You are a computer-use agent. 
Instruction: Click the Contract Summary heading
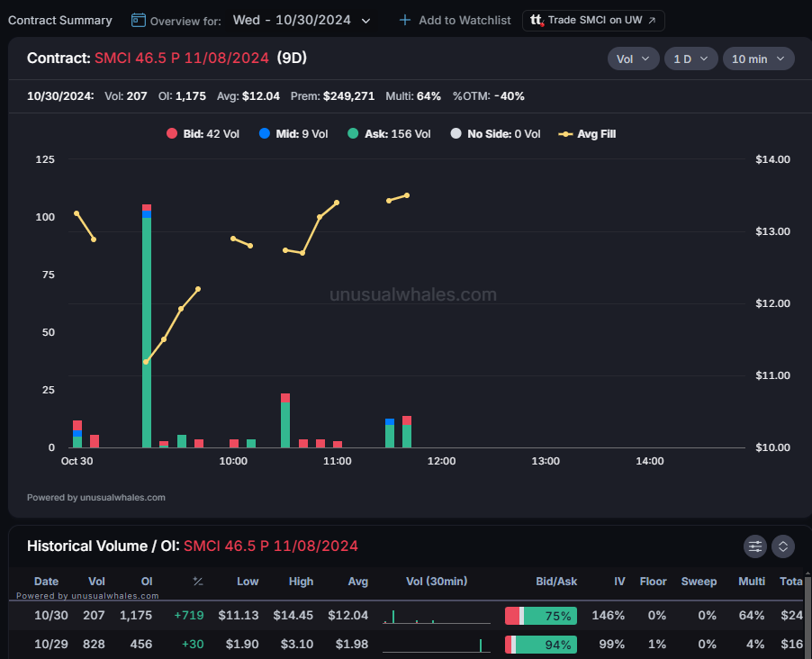tap(60, 20)
